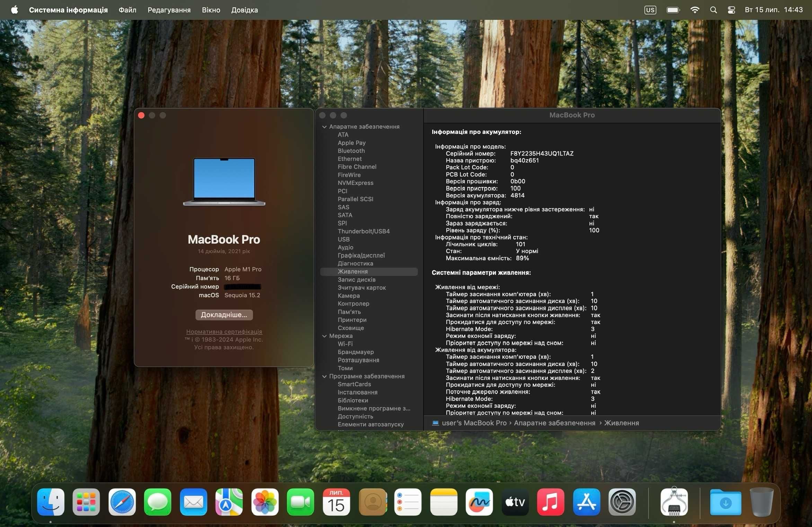Screen dimensions: 812x527
Task: Click System Information icon in Dock
Action: [674, 502]
